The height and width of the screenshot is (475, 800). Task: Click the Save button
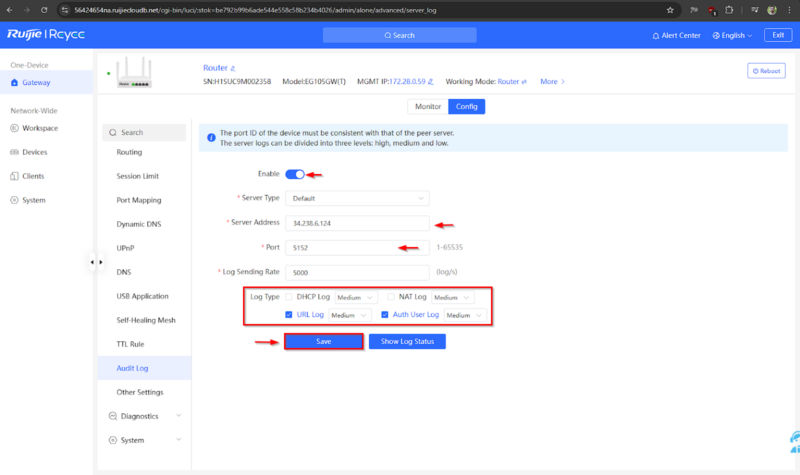[x=323, y=341]
